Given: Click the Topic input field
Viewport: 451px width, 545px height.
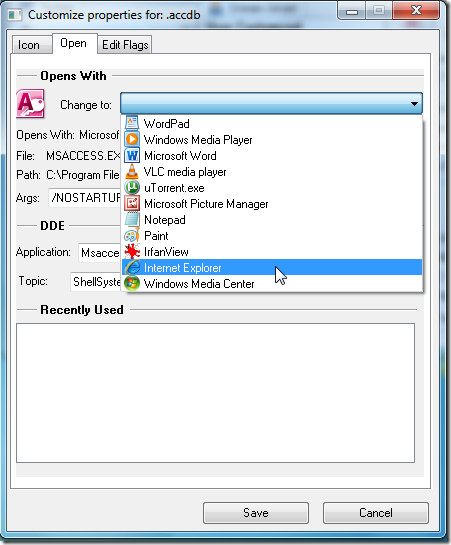Looking at the screenshot, I should point(96,282).
